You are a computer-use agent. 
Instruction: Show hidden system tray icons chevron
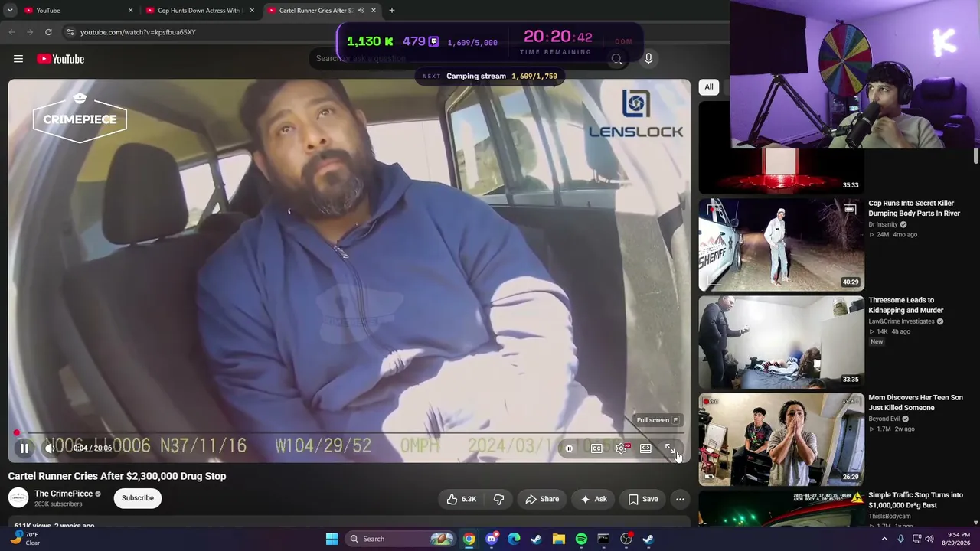[x=884, y=539]
